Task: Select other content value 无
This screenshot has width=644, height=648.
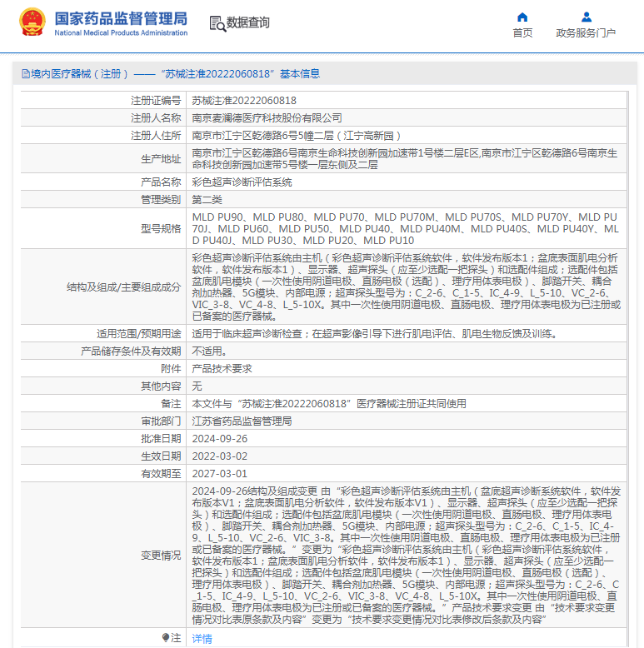Action: click(197, 386)
